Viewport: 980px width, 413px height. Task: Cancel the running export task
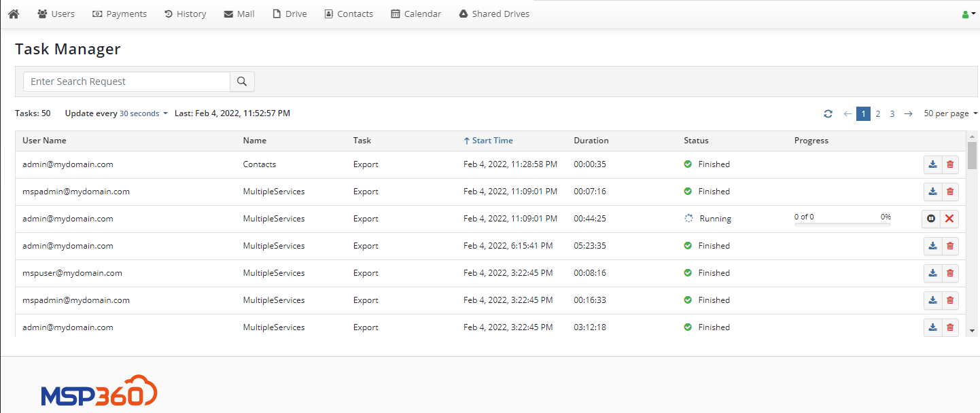949,219
